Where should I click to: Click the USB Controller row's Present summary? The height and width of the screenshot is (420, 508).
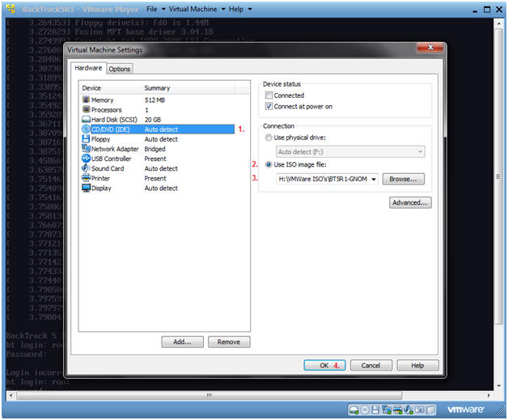155,159
